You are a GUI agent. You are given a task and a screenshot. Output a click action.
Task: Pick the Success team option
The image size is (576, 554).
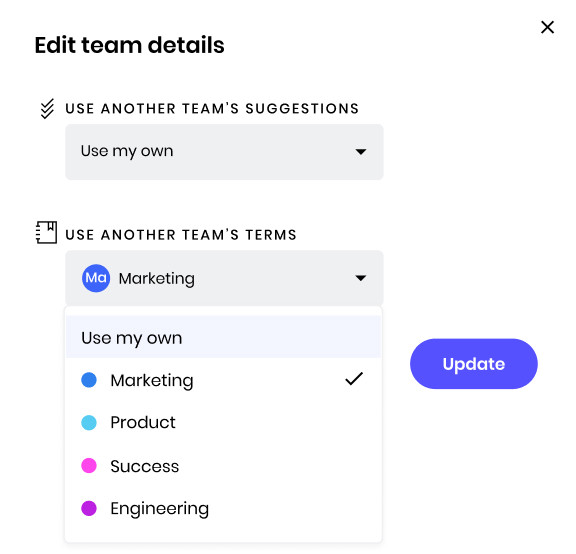click(223, 465)
